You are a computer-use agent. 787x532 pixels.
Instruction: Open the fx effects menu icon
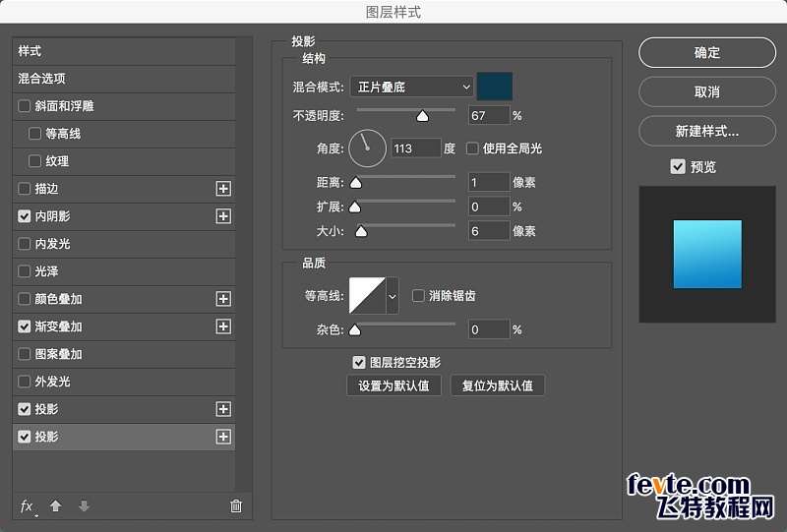click(28, 505)
